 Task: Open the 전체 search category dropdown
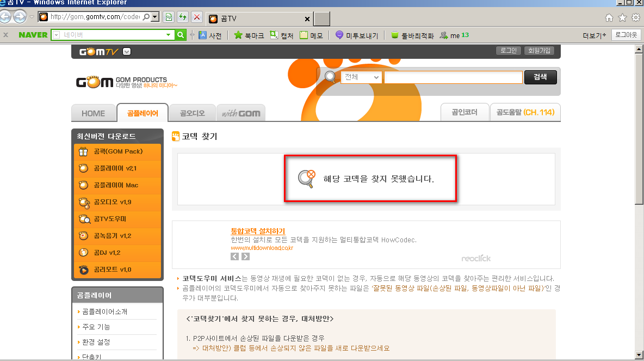tap(361, 77)
